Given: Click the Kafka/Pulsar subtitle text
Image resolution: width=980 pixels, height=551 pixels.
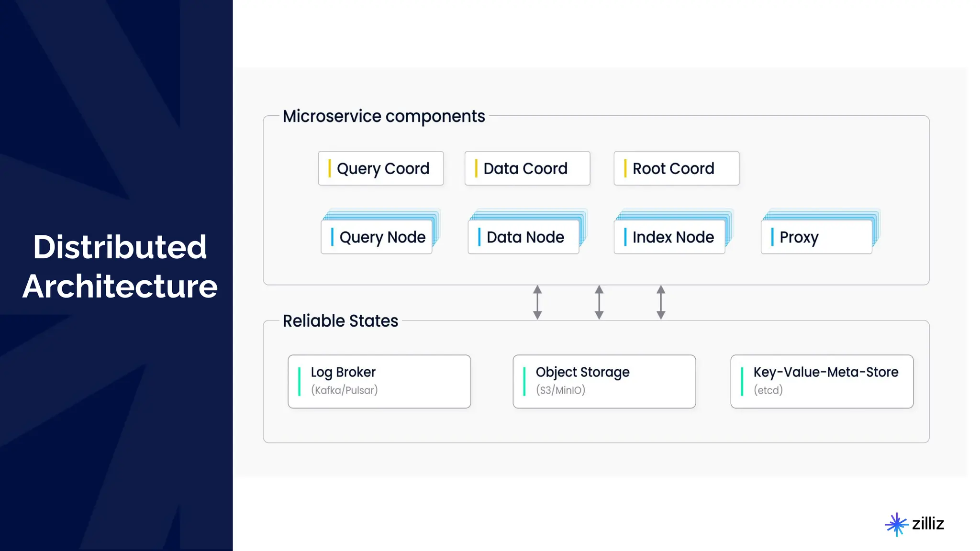Looking at the screenshot, I should click(x=344, y=390).
